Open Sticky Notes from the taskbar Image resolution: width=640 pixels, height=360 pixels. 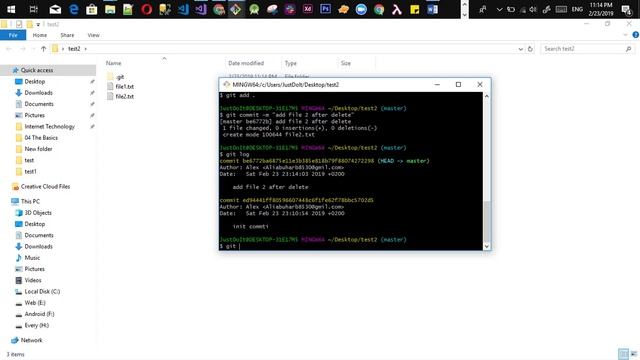(x=415, y=9)
